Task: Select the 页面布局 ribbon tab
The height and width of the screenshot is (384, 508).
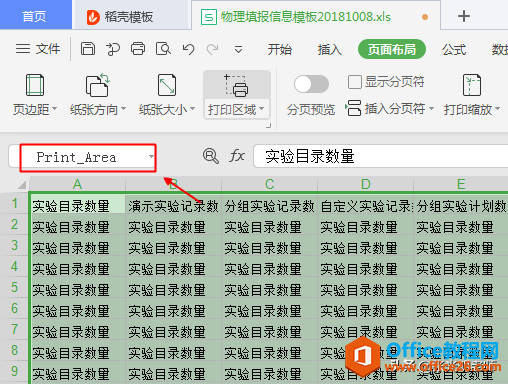Action: [x=392, y=49]
